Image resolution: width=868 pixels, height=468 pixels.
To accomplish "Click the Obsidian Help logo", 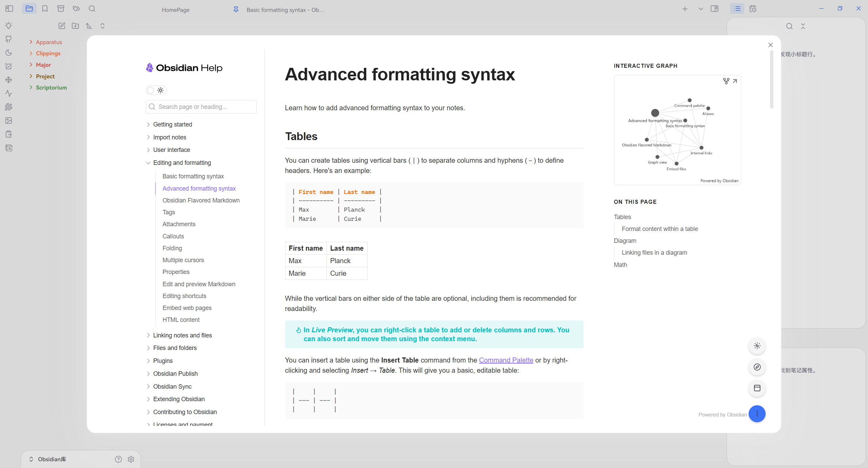I will 184,68.
